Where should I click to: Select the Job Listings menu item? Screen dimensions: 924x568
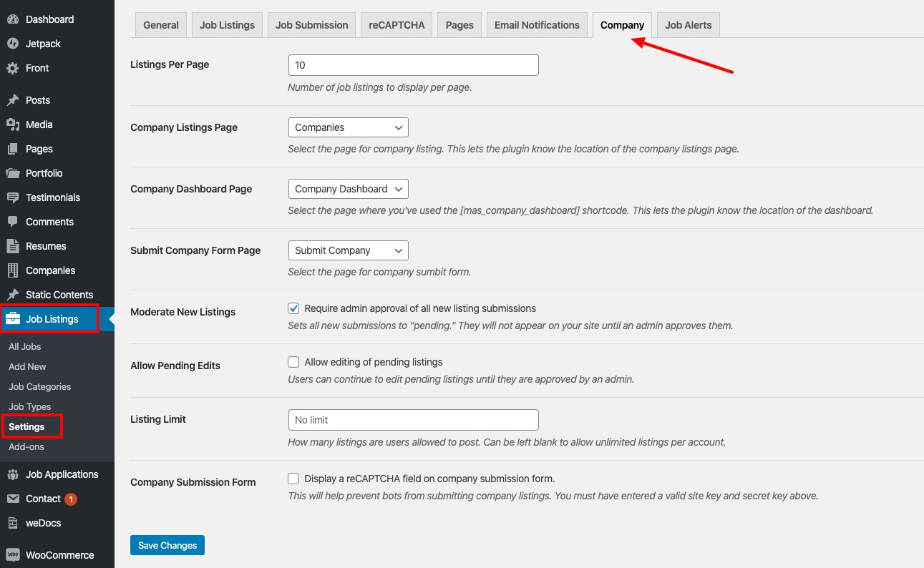57,319
